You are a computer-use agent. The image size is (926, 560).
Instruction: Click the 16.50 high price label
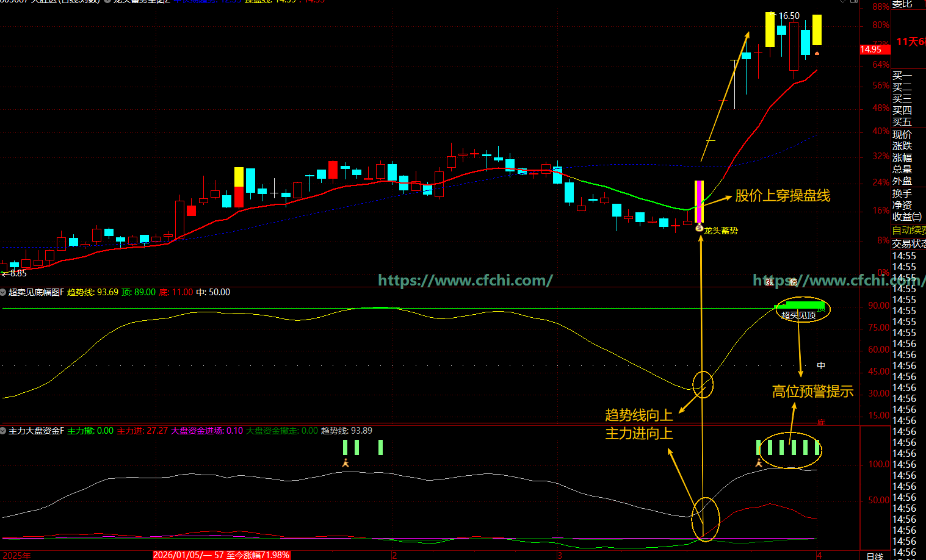coord(789,16)
